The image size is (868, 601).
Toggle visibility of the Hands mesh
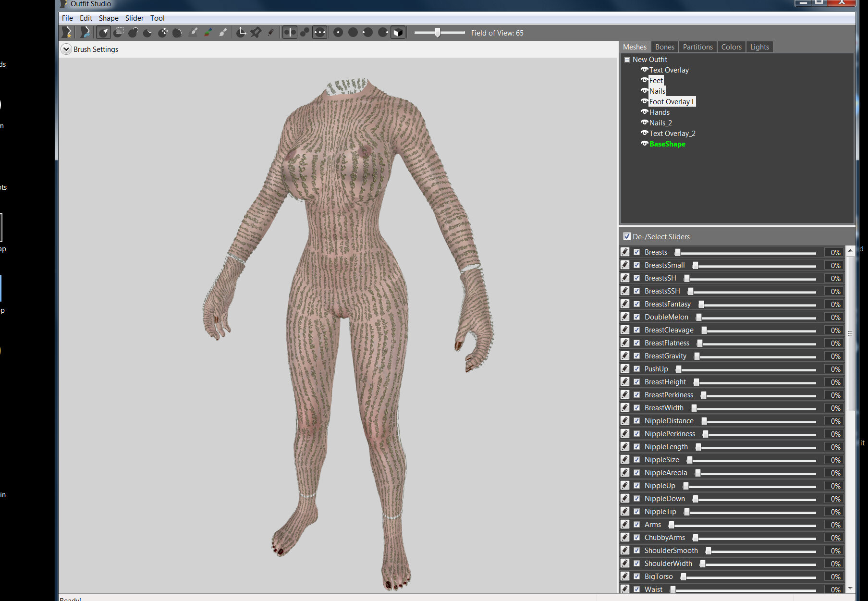click(645, 112)
